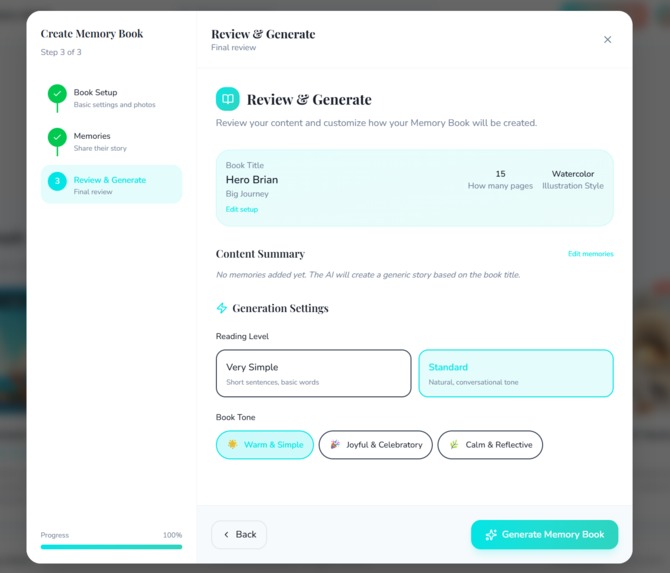Go to the Memories step
This screenshot has width=670, height=573.
pos(111,141)
